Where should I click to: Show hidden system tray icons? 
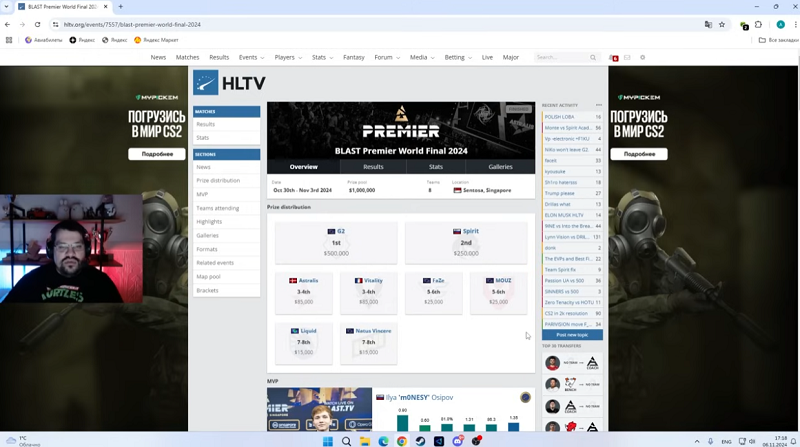(697, 441)
